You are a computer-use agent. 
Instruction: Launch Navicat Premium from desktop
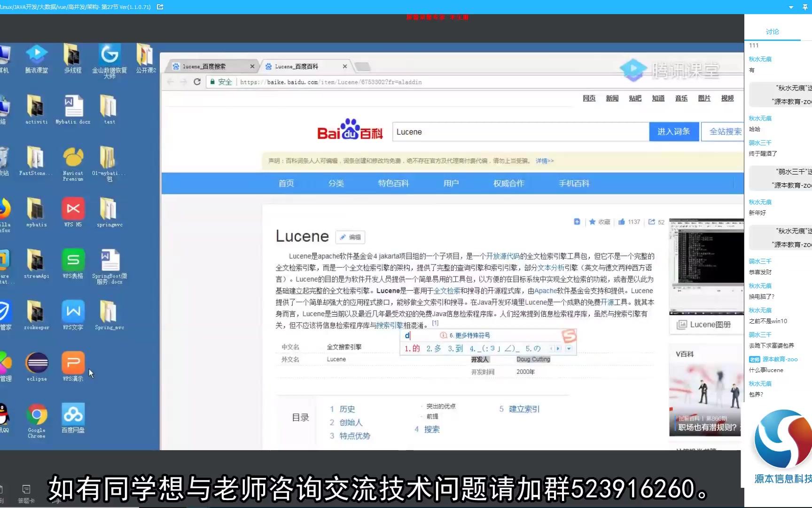click(x=73, y=163)
